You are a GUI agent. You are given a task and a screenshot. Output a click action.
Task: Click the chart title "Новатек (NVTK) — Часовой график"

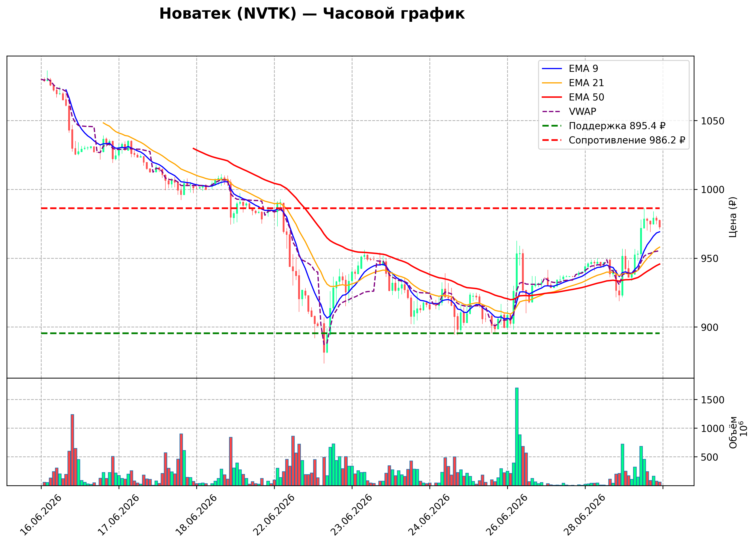pos(312,14)
